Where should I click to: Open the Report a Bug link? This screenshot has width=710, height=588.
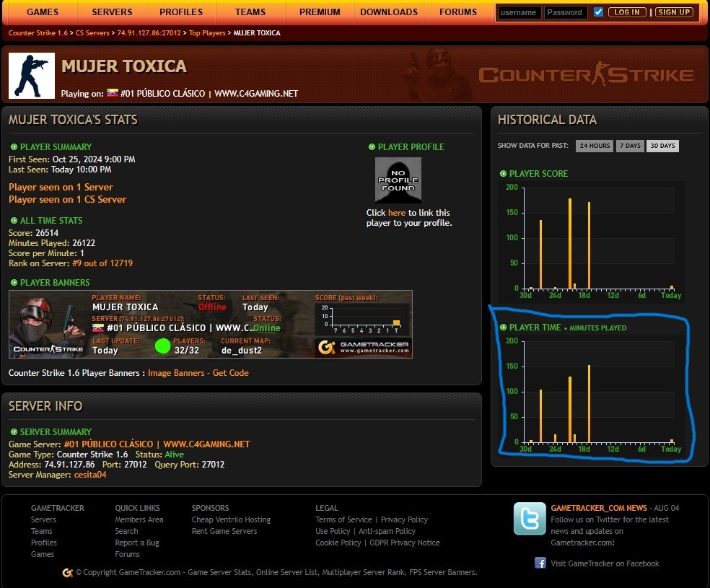137,543
